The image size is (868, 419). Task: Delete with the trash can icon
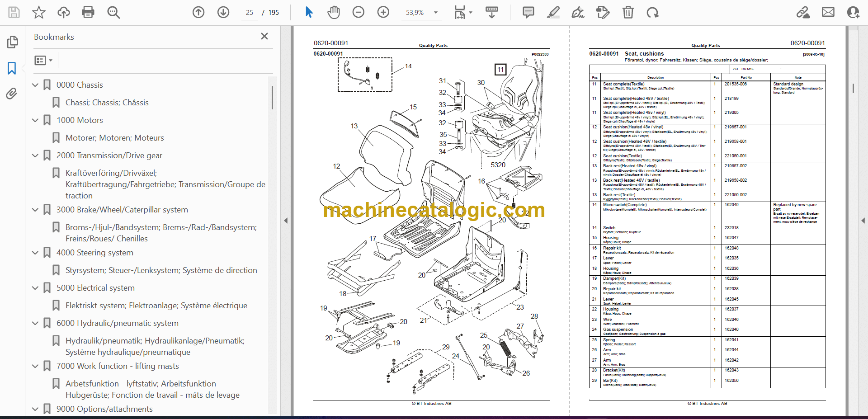click(628, 12)
